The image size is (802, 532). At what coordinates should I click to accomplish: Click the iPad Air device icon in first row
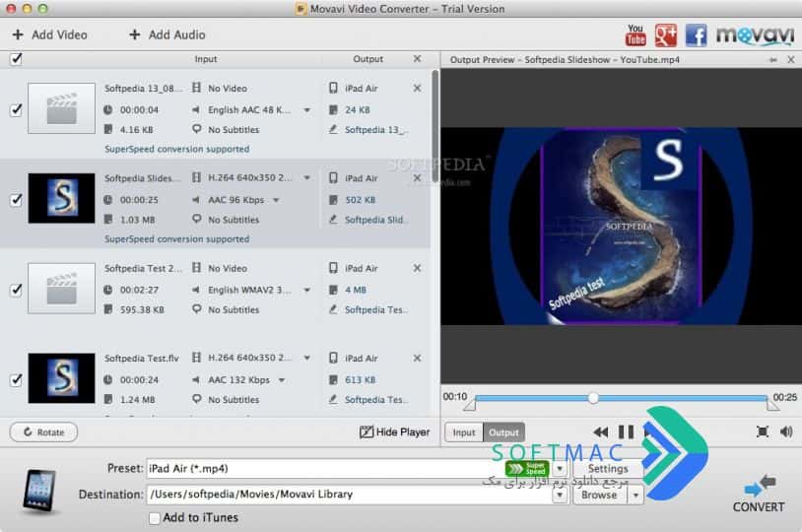[x=333, y=88]
